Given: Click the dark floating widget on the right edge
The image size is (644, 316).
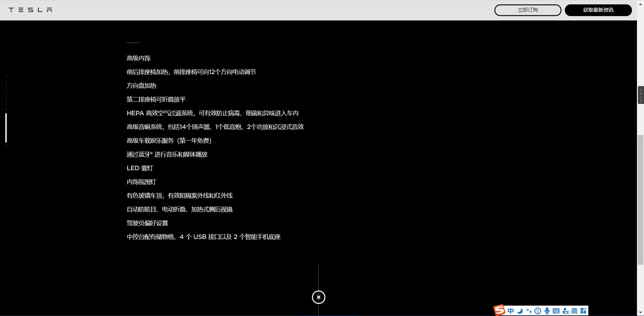Looking at the screenshot, I should point(641,95).
